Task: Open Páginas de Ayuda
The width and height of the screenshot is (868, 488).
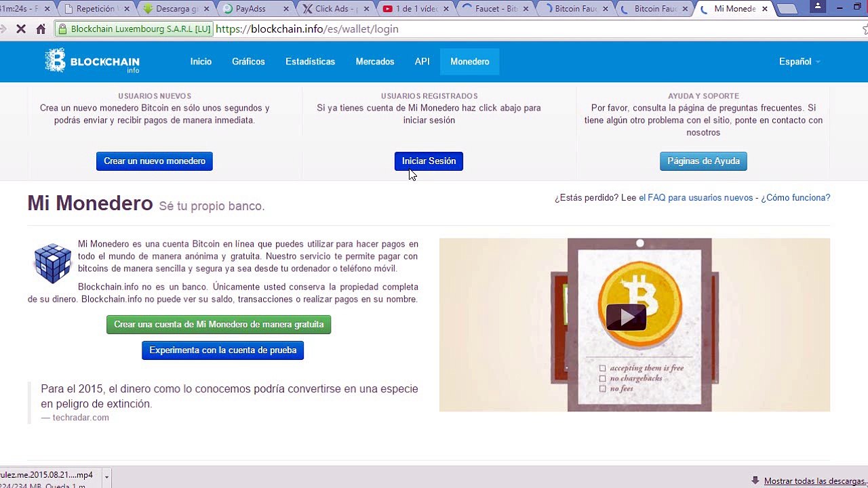Action: click(703, 161)
